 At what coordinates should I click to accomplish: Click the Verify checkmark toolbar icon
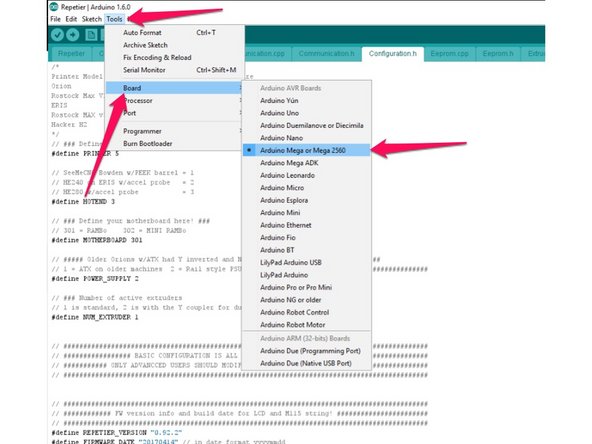(x=57, y=35)
